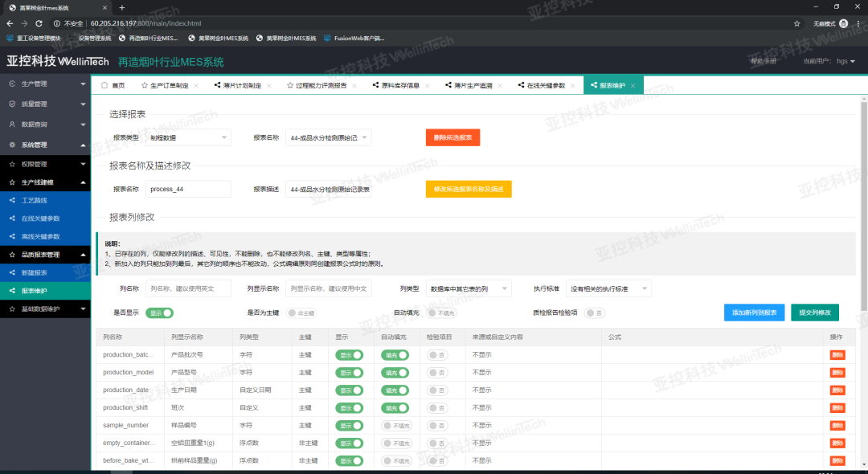This screenshot has height=474, width=868.
Task: Delete the production_shift column row
Action: 837,408
